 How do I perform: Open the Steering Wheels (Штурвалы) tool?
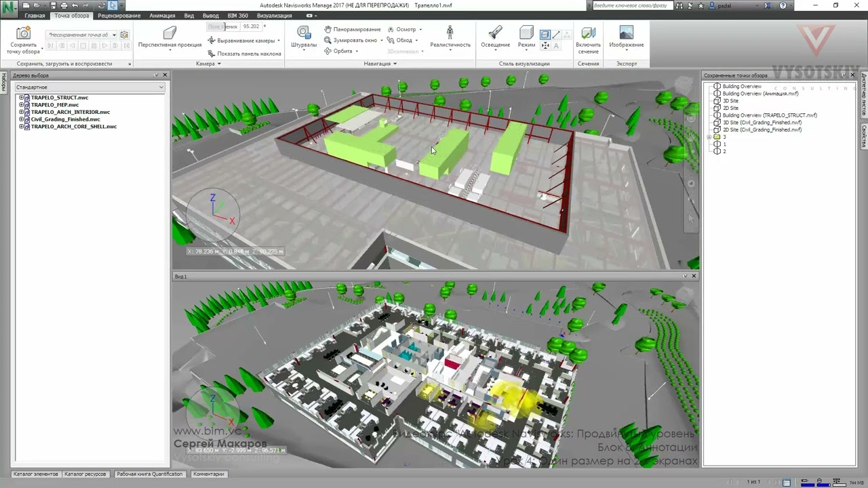click(x=304, y=37)
